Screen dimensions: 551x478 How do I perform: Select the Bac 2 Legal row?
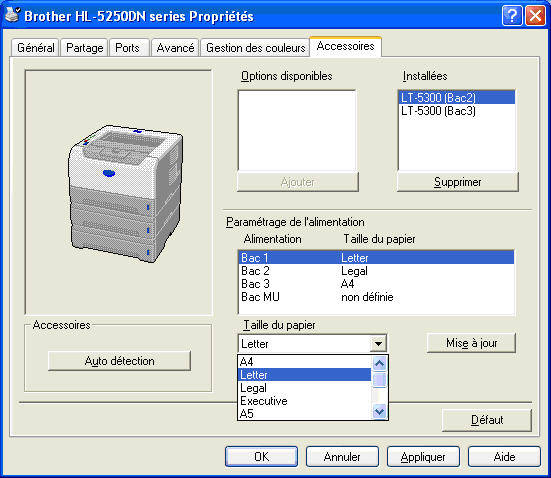(376, 271)
